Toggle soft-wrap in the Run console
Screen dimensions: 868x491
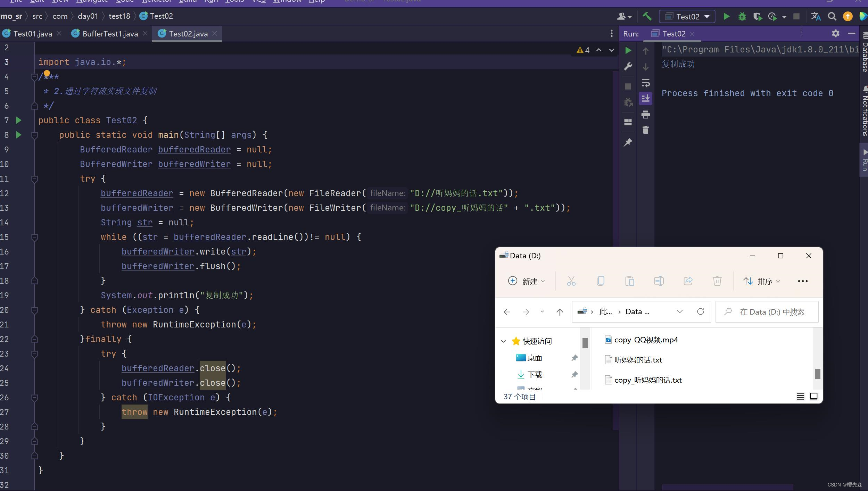pyautogui.click(x=646, y=83)
